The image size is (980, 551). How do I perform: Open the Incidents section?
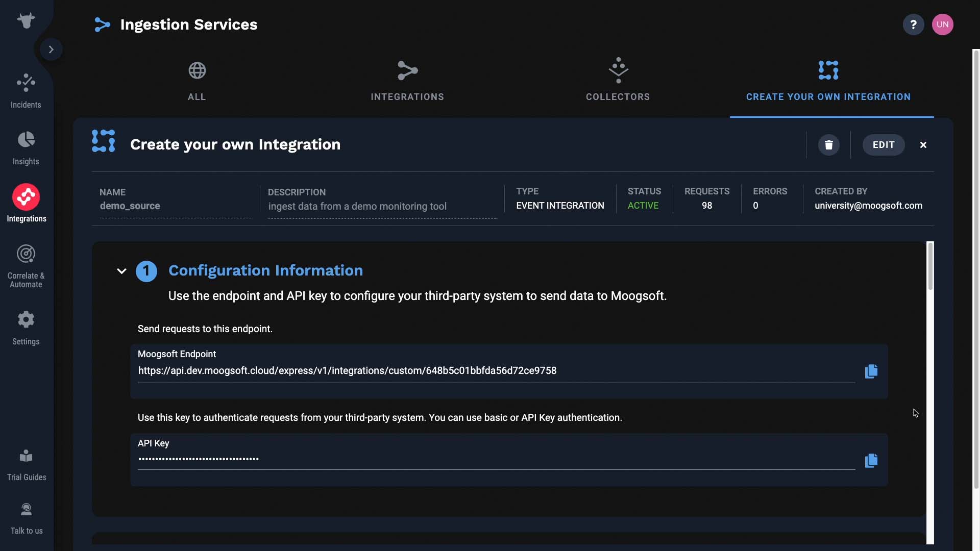[26, 91]
